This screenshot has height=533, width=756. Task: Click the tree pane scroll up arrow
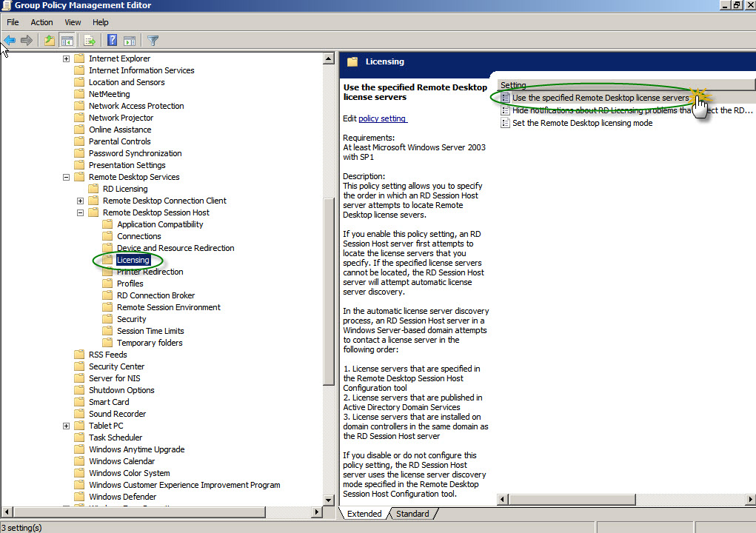328,58
